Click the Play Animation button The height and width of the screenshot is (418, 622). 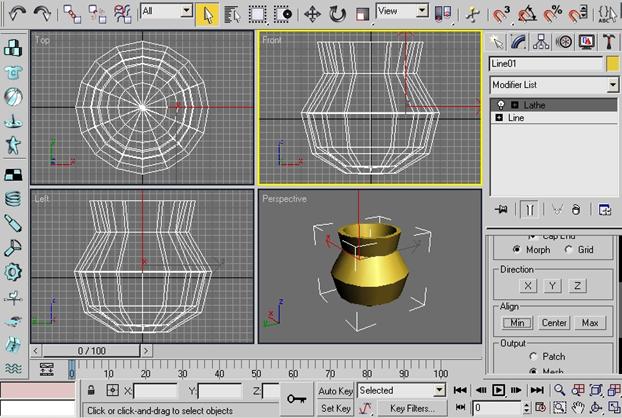point(498,390)
